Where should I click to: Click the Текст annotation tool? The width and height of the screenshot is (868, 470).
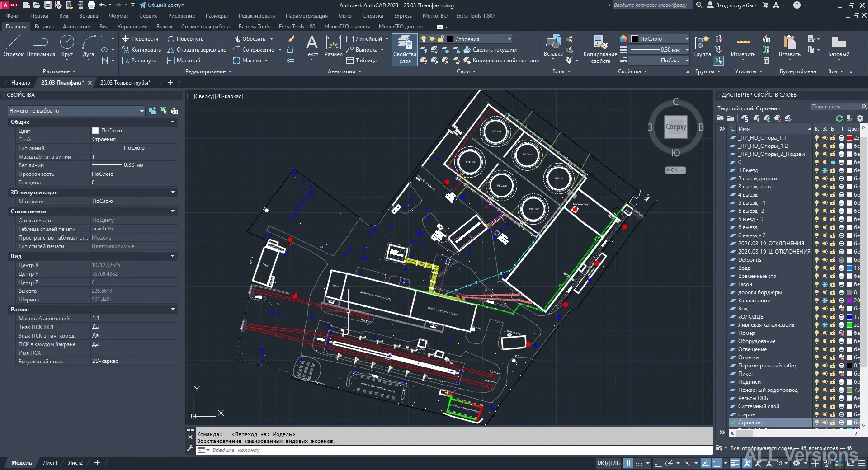point(311,46)
